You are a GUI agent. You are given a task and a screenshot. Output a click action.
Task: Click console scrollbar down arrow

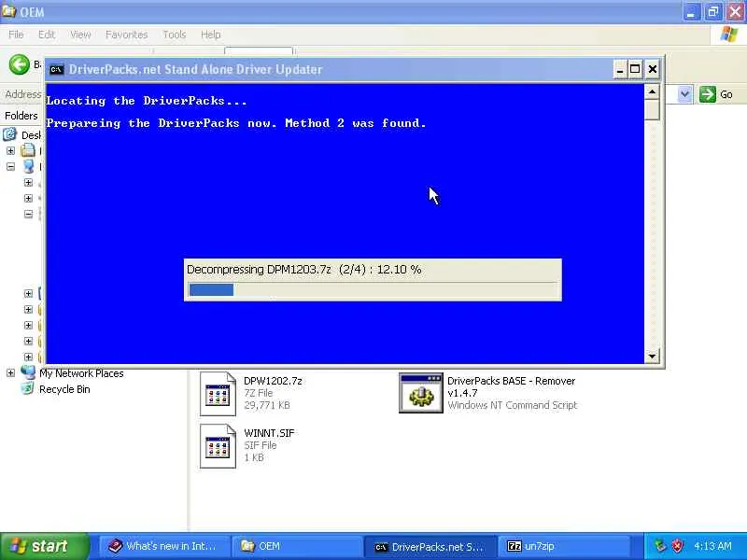(651, 356)
